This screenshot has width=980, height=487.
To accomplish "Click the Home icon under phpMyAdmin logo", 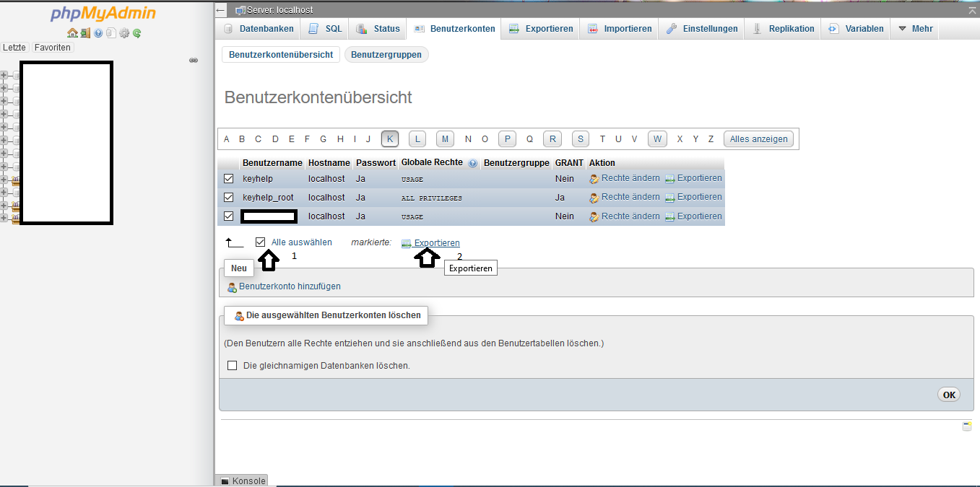I will [72, 33].
